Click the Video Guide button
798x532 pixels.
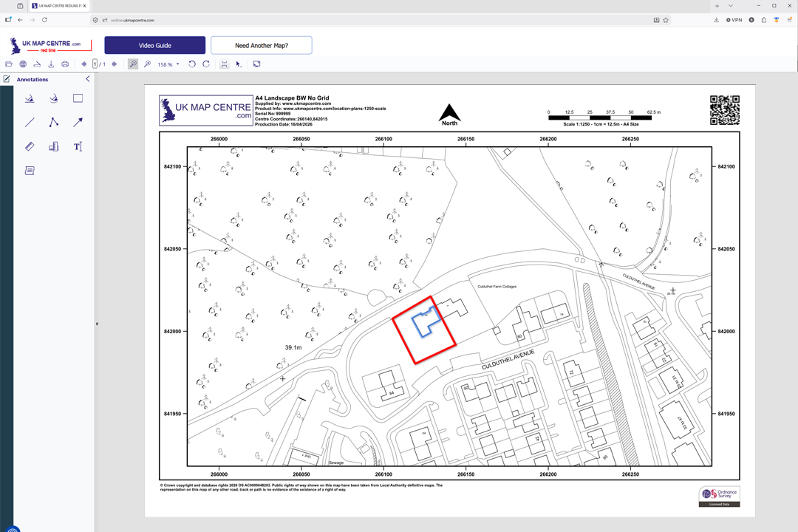(x=154, y=45)
